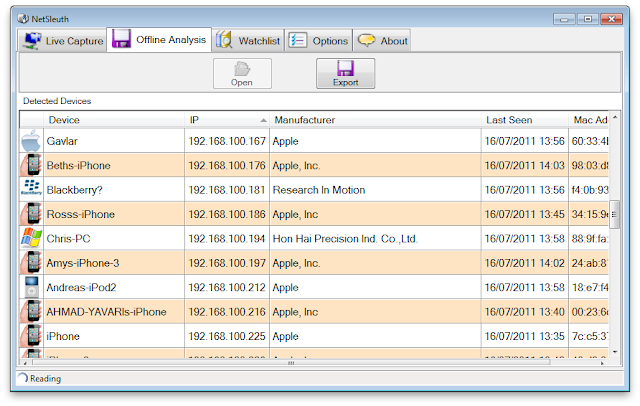Click last seen time 16/07/2011 13:40
Image resolution: width=640 pixels, height=406 pixels.
point(524,312)
